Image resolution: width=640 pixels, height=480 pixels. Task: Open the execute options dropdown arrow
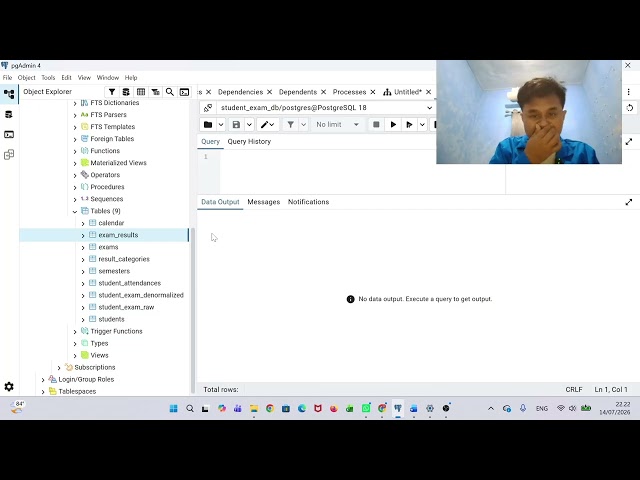pos(422,124)
